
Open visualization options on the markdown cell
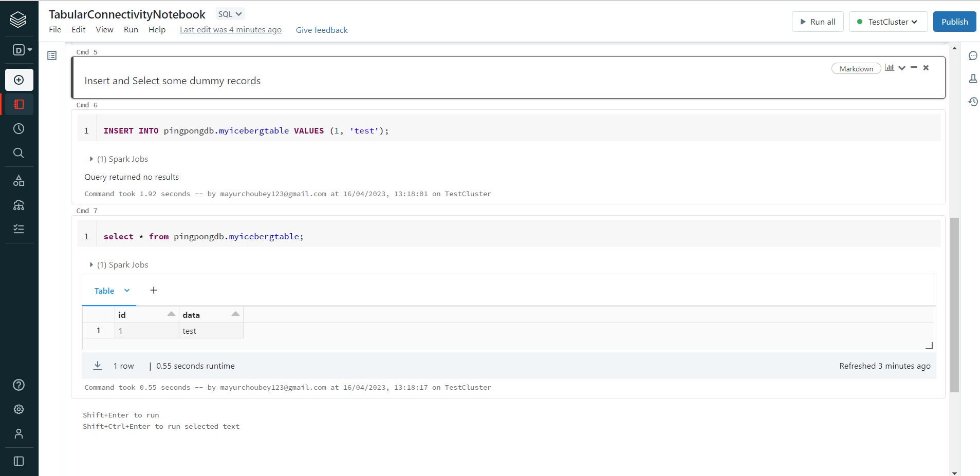pyautogui.click(x=891, y=67)
